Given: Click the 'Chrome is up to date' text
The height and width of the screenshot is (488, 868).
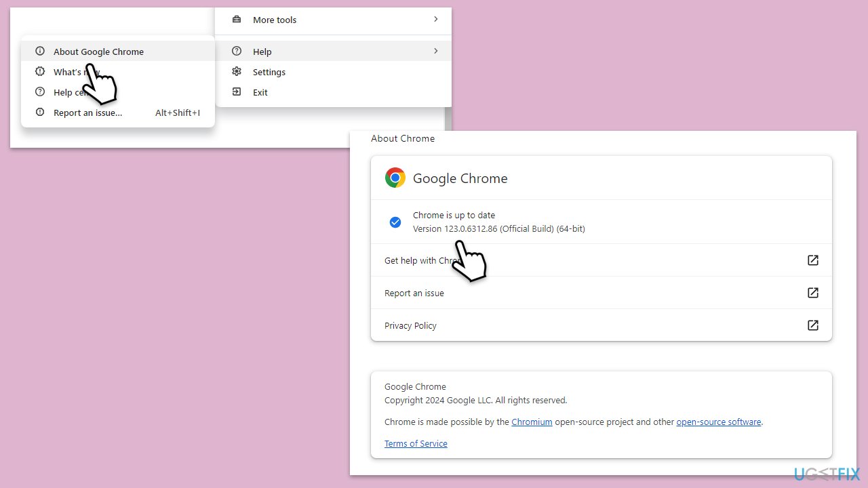Looking at the screenshot, I should click(x=454, y=216).
